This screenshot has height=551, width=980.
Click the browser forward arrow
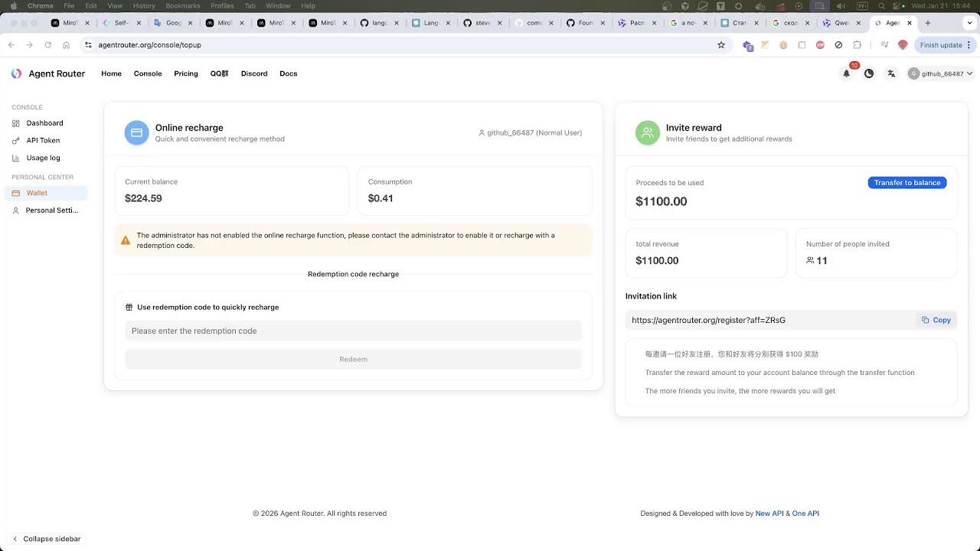click(x=30, y=45)
